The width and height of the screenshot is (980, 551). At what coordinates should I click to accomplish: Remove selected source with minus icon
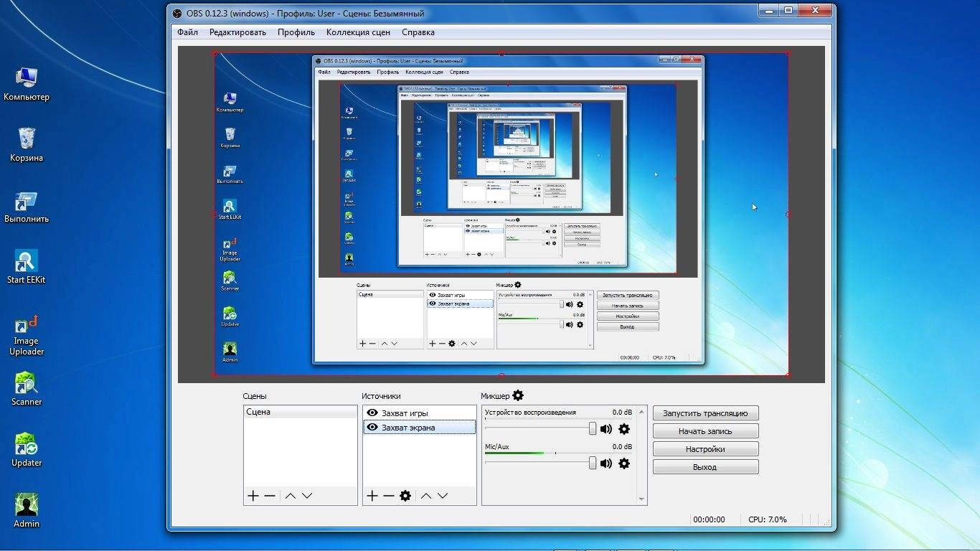pyautogui.click(x=388, y=496)
